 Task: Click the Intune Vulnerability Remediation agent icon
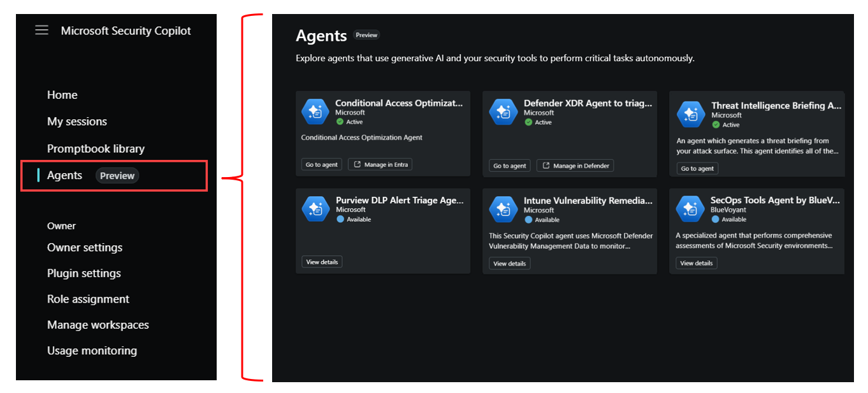tap(503, 209)
